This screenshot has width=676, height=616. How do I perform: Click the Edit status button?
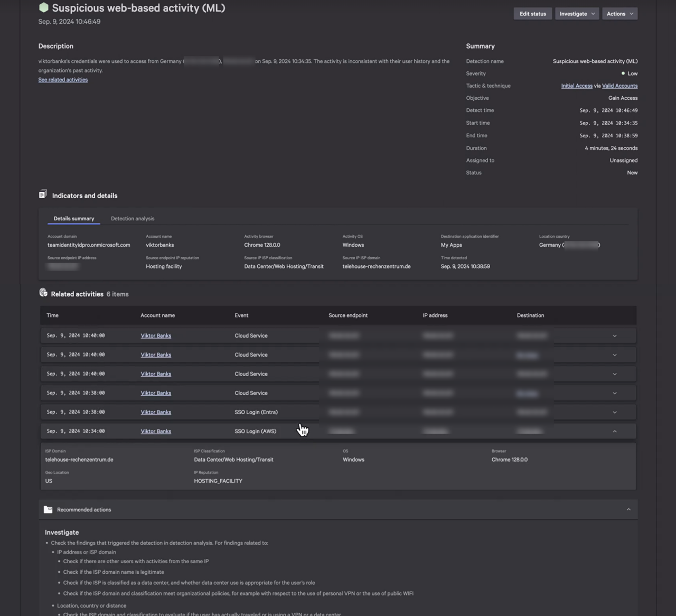tap(533, 14)
